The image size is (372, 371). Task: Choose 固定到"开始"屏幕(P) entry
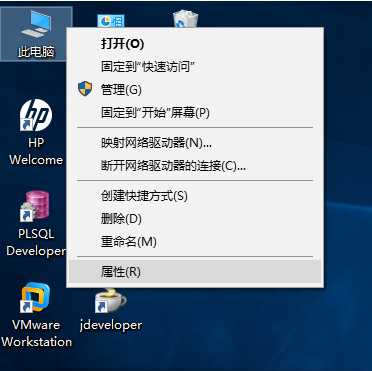(x=195, y=113)
